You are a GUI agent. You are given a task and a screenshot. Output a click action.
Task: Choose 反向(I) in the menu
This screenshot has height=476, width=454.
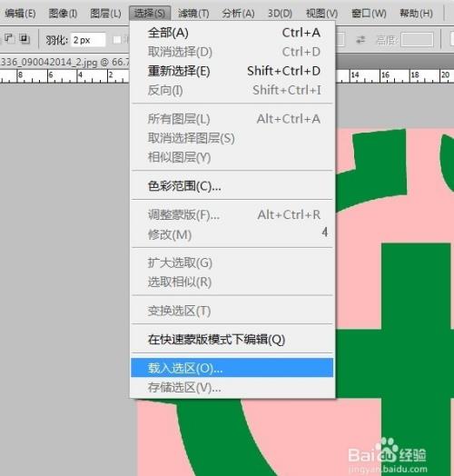click(x=232, y=90)
